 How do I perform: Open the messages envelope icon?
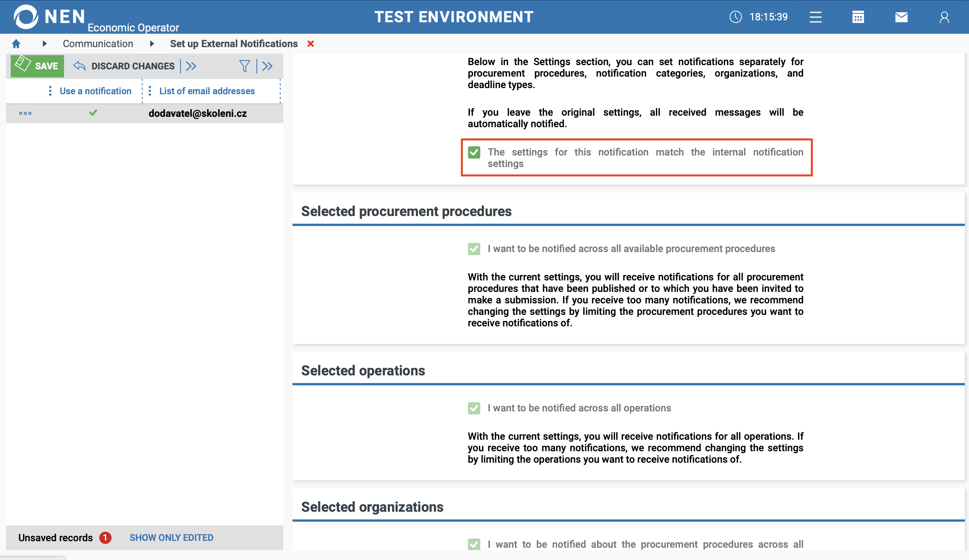pos(901,17)
